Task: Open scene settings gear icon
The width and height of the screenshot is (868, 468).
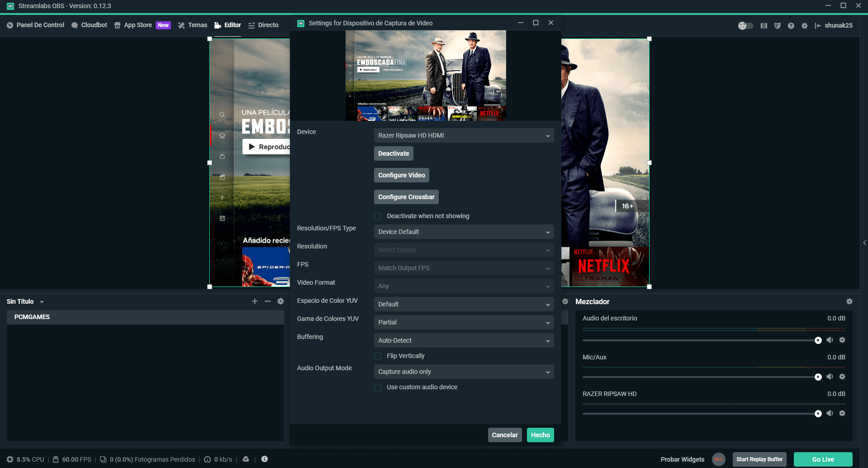Action: [x=280, y=301]
